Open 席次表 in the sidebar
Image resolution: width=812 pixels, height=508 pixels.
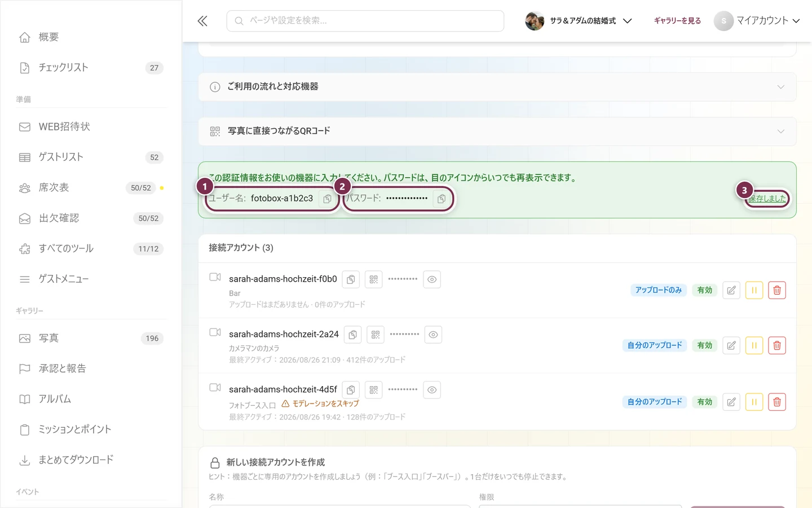91,188
